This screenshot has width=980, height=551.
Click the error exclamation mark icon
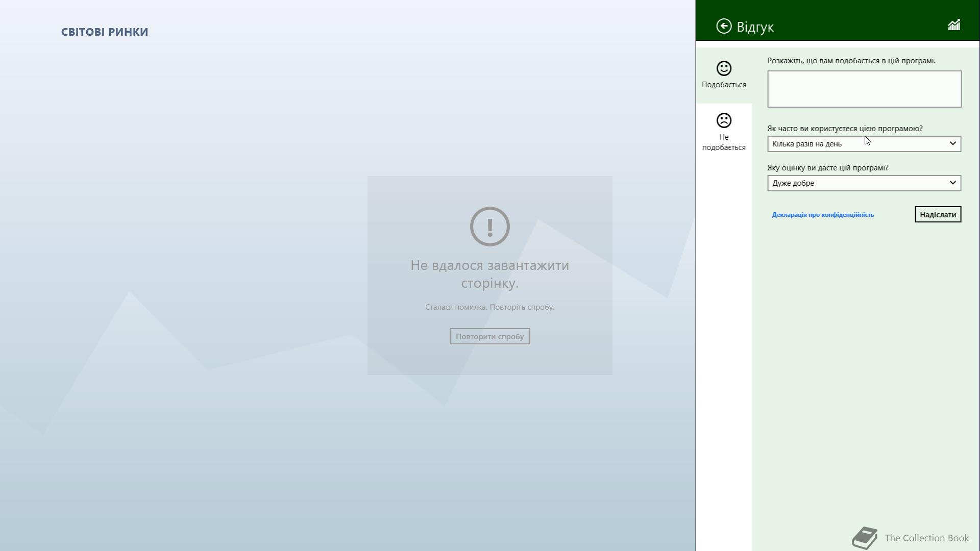(x=489, y=227)
